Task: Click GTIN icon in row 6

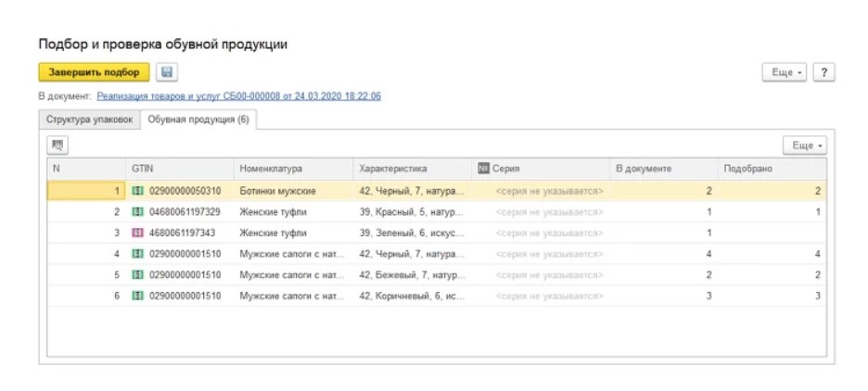Action: point(138,296)
